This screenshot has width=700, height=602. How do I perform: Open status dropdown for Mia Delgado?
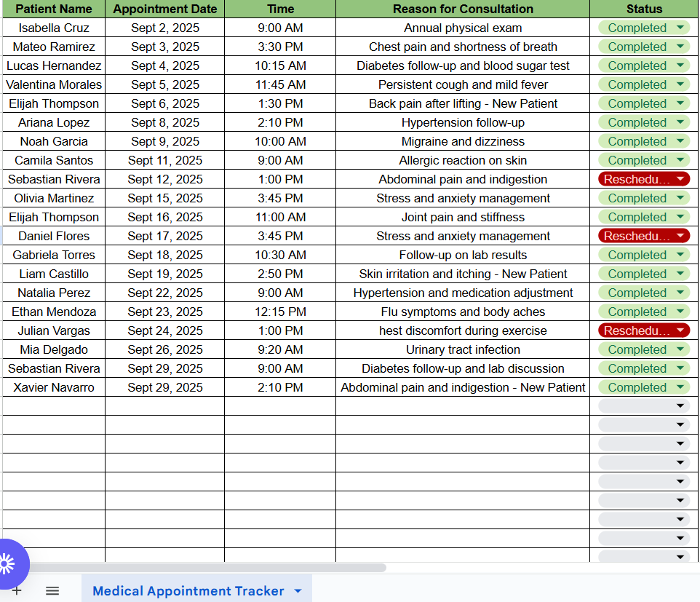click(680, 349)
